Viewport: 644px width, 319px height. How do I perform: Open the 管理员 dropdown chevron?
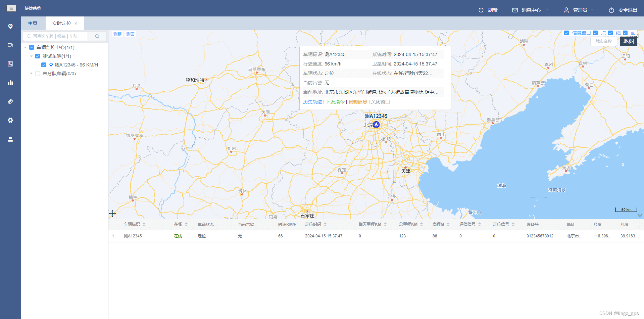click(592, 10)
